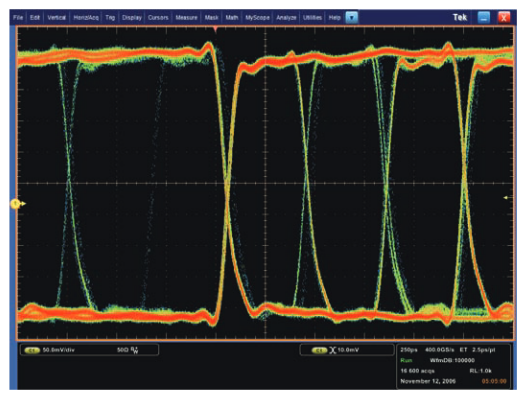Open the Horiz/Acq menu
Viewport: 522px width, 396px height.
click(x=86, y=17)
